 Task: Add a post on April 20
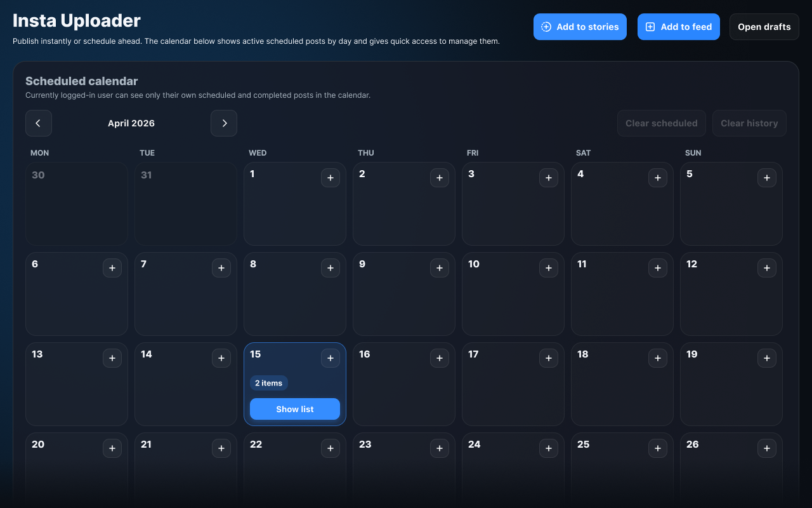coord(112,448)
